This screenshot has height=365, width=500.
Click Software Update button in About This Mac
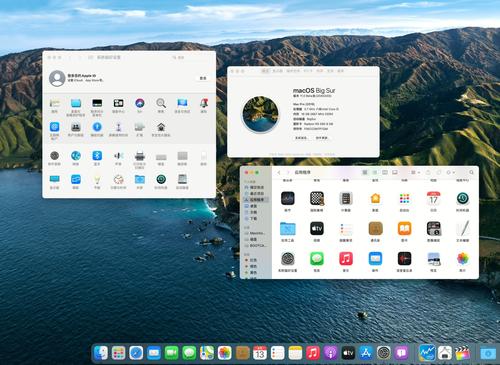point(322,138)
